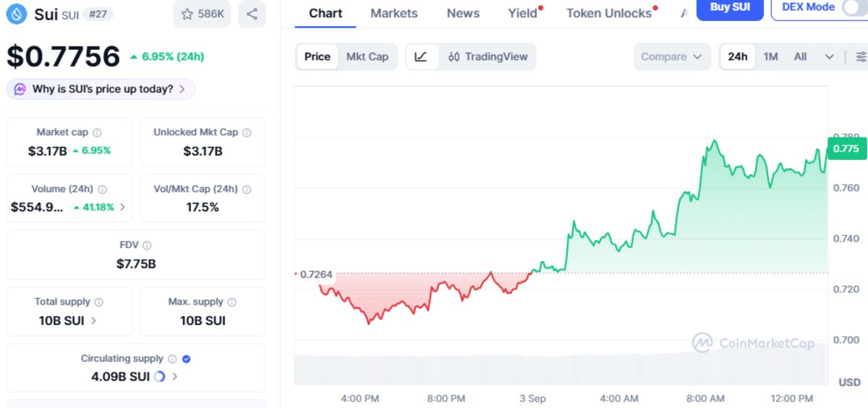Open Market cap info tooltip icon
868x408 pixels.
97,132
